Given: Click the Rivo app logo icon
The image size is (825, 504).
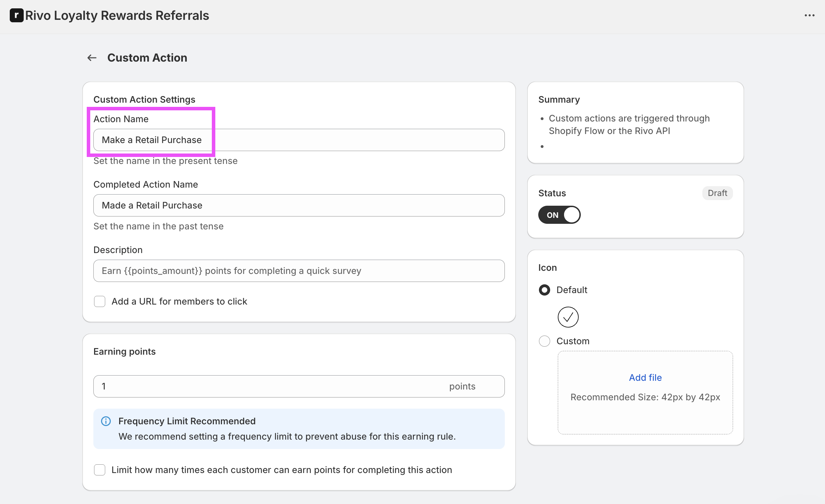Looking at the screenshot, I should coord(16,15).
